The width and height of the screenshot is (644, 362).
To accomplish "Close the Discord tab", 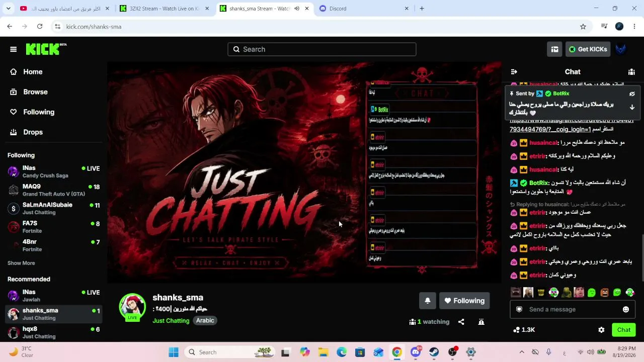I will 407,9.
